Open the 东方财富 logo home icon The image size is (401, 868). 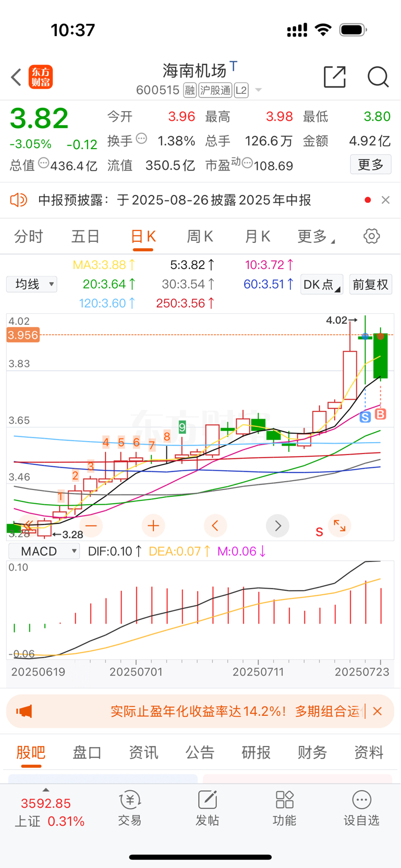41,77
